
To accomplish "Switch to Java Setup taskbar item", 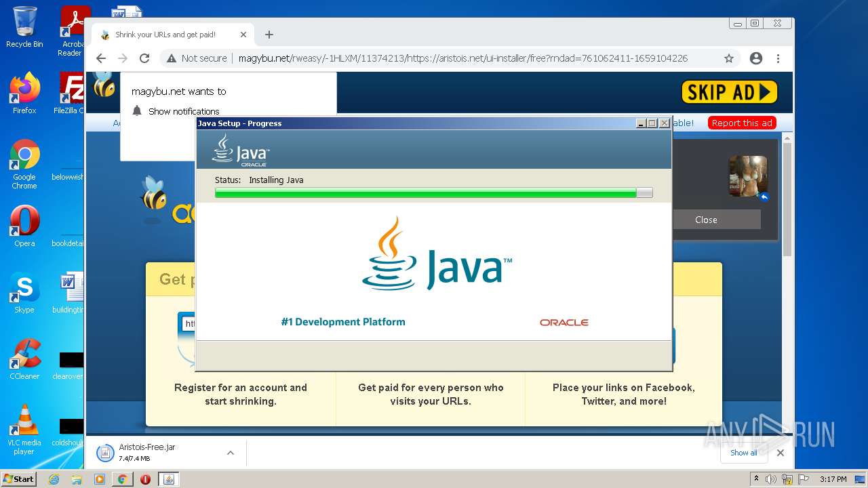I will (x=169, y=479).
